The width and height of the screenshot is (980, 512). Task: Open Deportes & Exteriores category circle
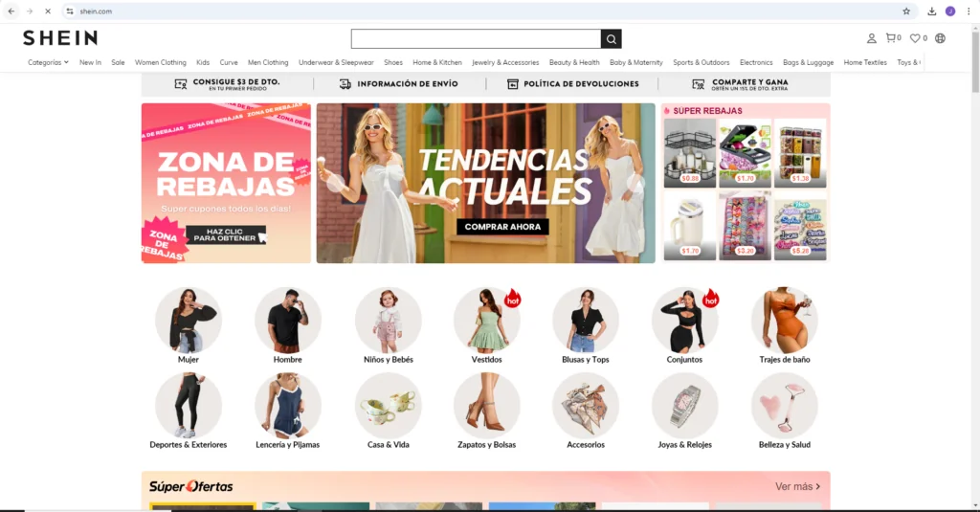(189, 406)
